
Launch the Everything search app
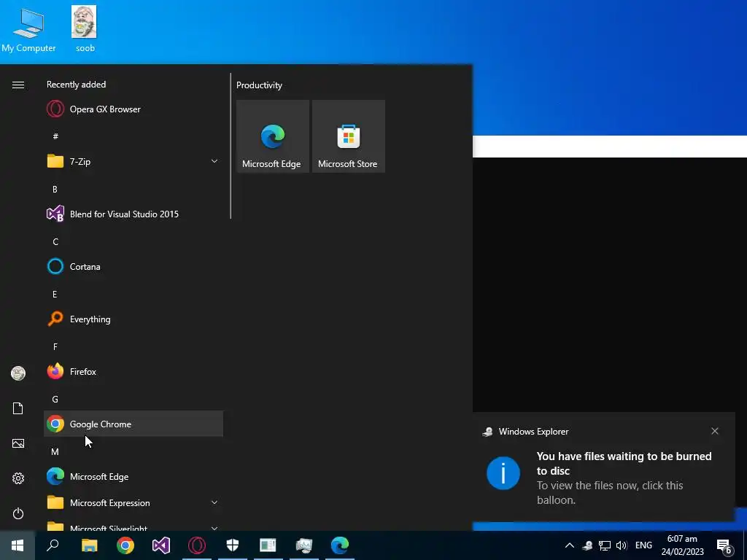[x=133, y=319]
